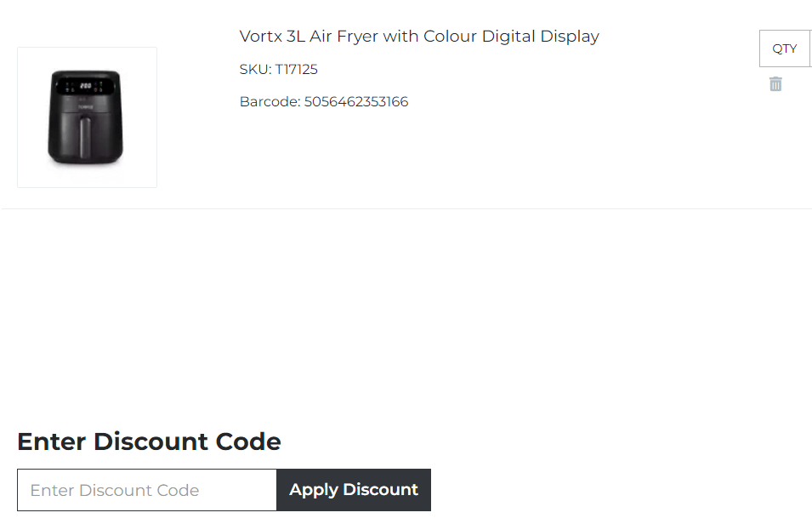
Task: Select the barcode 5056462353166 value
Action: (x=356, y=100)
